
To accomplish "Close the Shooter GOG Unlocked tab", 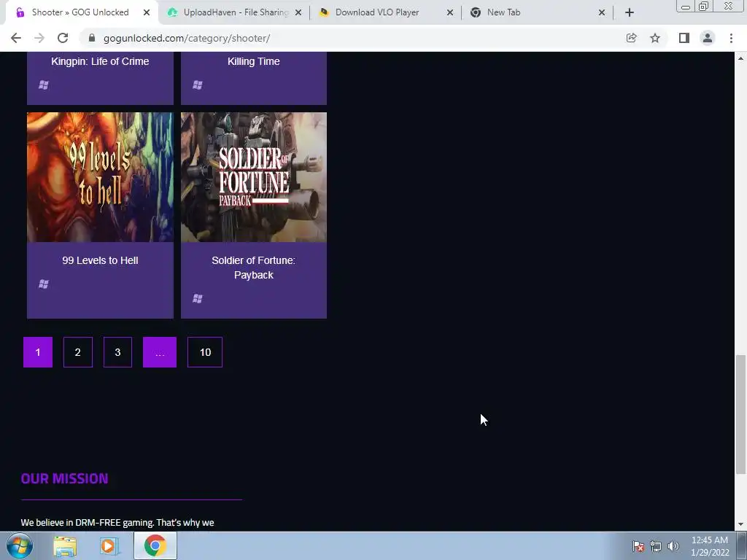I will 147,12.
